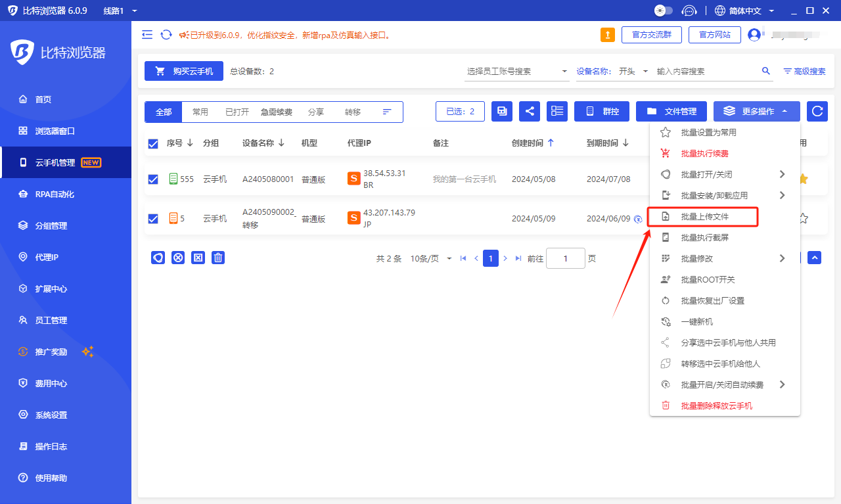Click the orange upgrade arrow icon

tap(608, 35)
